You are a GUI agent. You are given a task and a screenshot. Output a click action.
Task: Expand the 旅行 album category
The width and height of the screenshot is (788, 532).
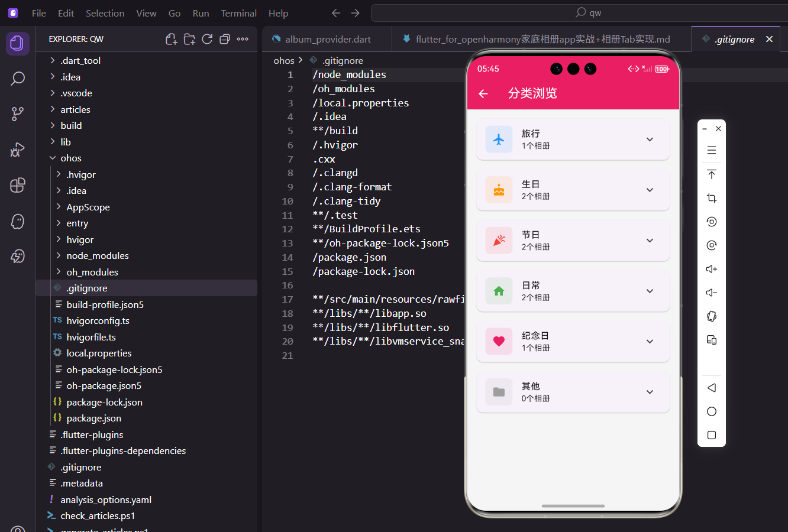pos(650,139)
